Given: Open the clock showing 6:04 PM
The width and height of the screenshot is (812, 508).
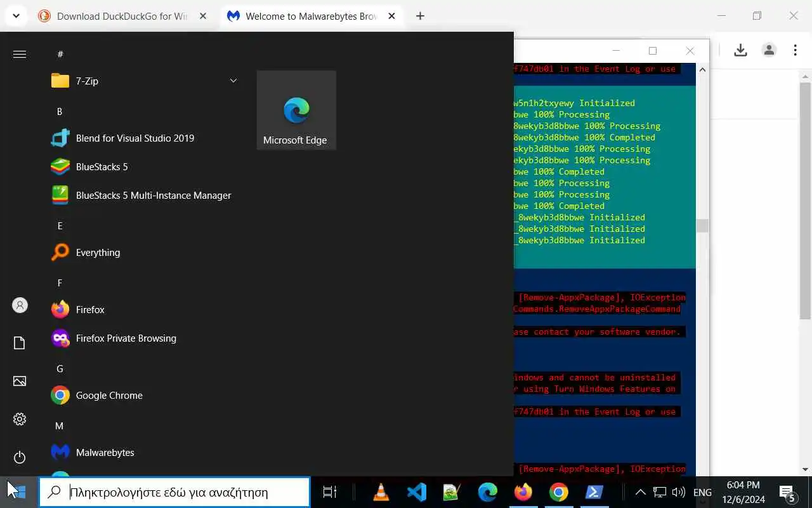Looking at the screenshot, I should (x=743, y=492).
